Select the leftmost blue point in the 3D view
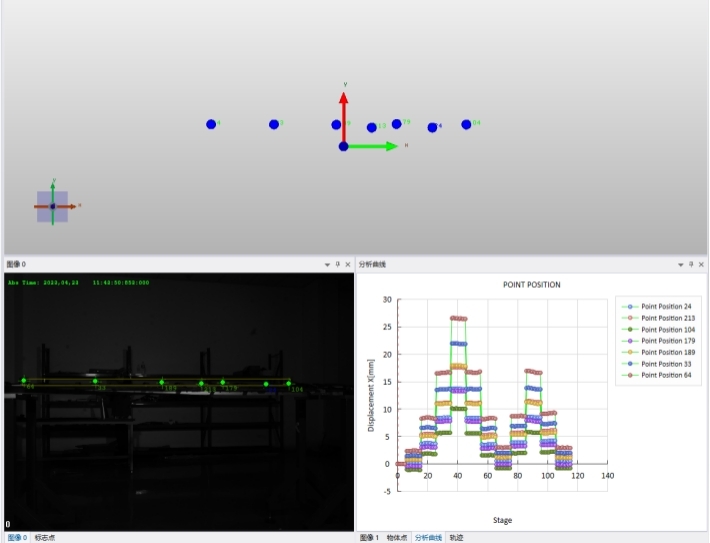This screenshot has width=710, height=543. pyautogui.click(x=211, y=124)
